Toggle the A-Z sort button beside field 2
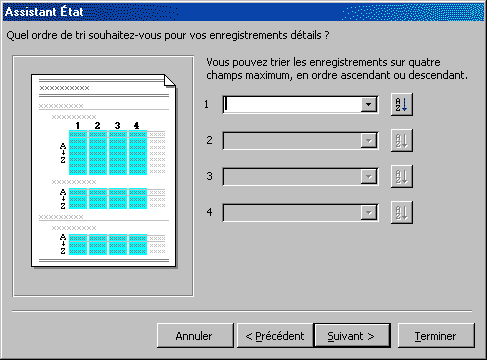Image resolution: width=487 pixels, height=360 pixels. click(402, 141)
